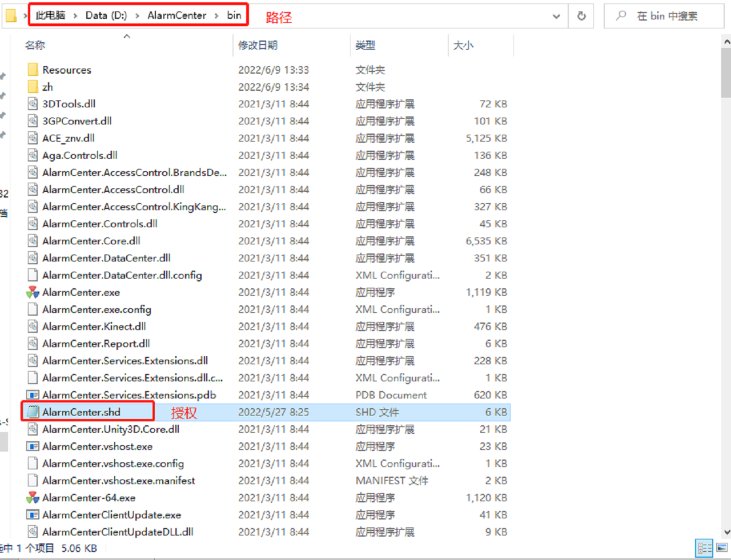Viewport: 731px width, 560px height.
Task: Select the 3DTools.dll file icon
Action: [x=33, y=104]
